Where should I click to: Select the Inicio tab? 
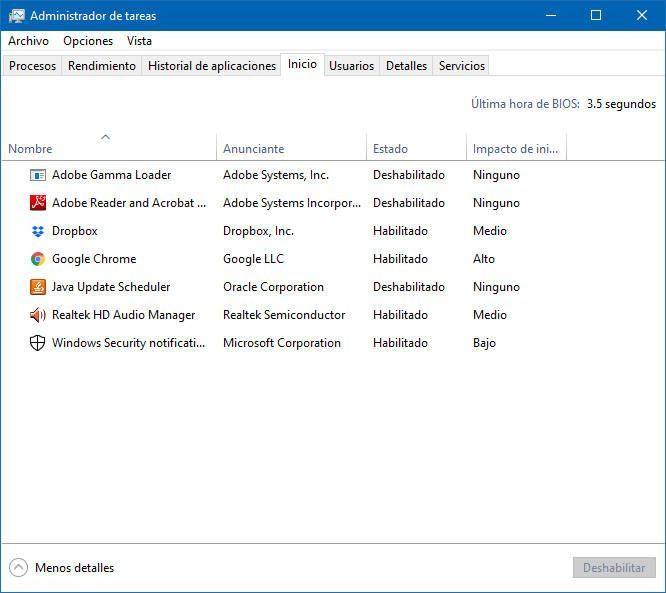pos(302,64)
